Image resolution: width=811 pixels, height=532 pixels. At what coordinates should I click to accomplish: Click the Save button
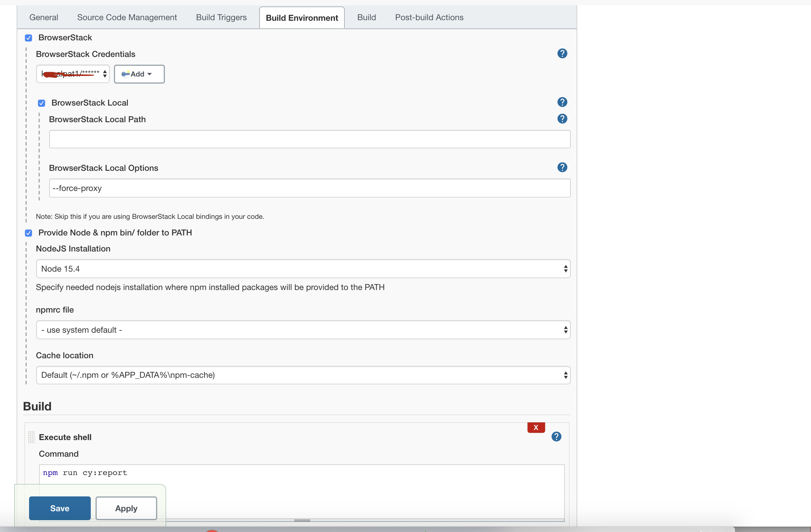(60, 508)
